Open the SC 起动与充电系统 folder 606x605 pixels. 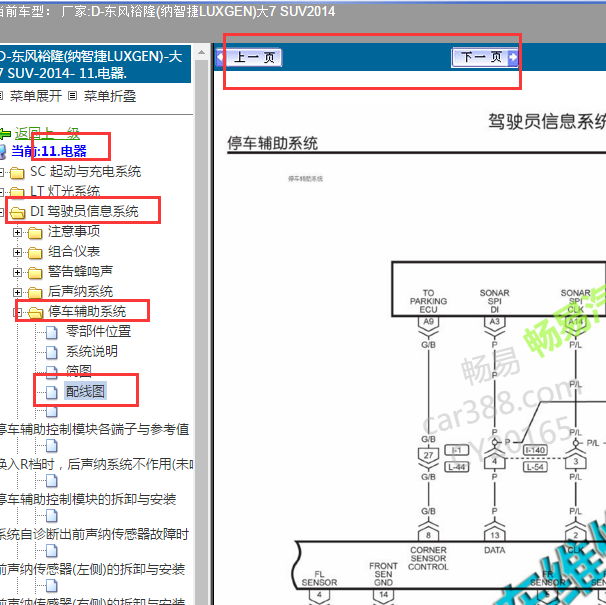coord(85,171)
